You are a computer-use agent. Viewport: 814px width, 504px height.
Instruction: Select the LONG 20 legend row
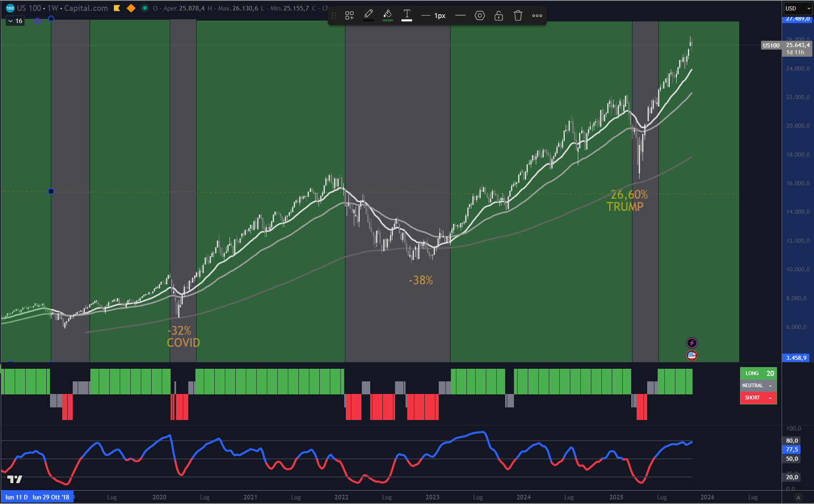pyautogui.click(x=758, y=373)
